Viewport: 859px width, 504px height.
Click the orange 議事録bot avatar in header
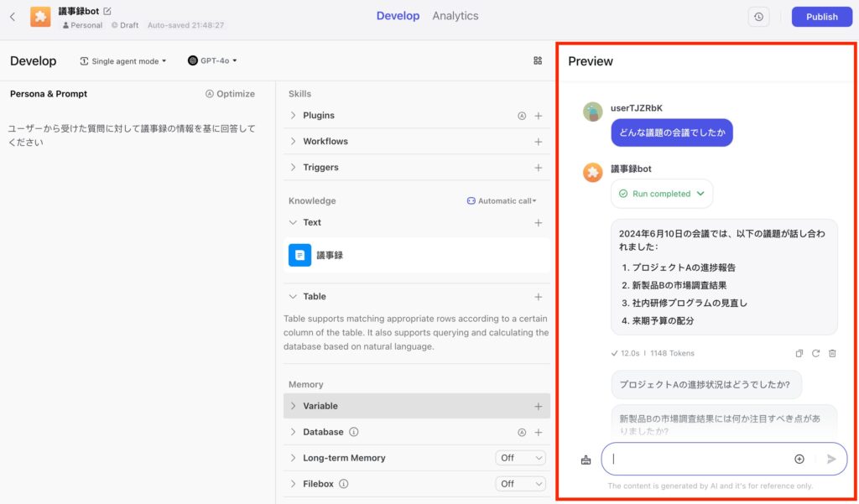tap(40, 17)
